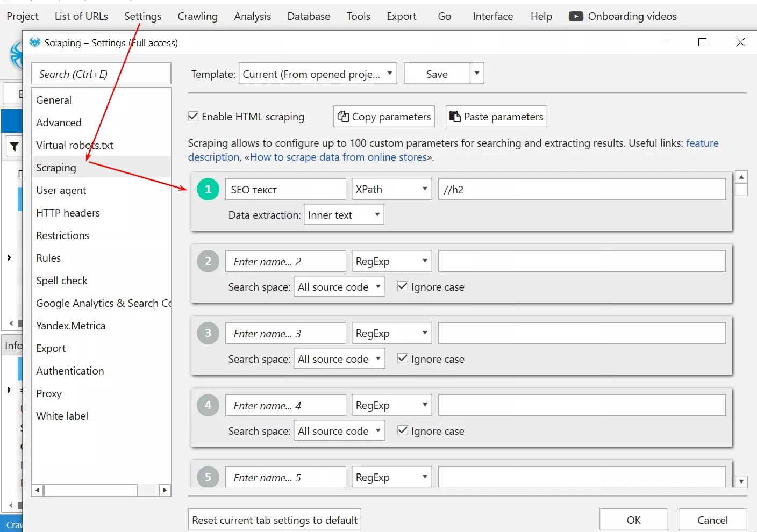Select White label section
Viewport: 757px width, 532px height.
(x=101, y=416)
